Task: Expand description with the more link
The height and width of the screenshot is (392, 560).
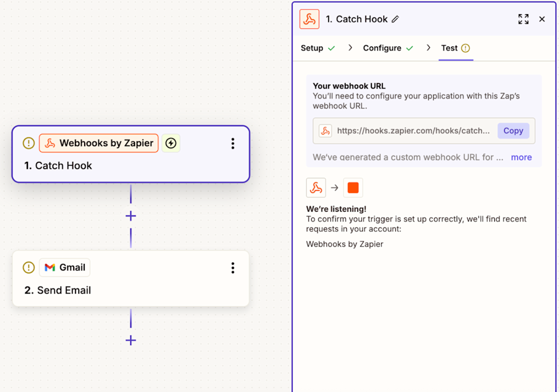Action: coord(521,157)
